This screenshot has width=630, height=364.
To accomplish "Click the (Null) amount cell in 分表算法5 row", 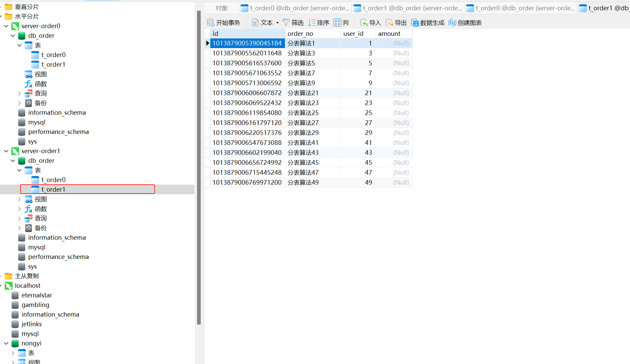I will click(x=394, y=63).
